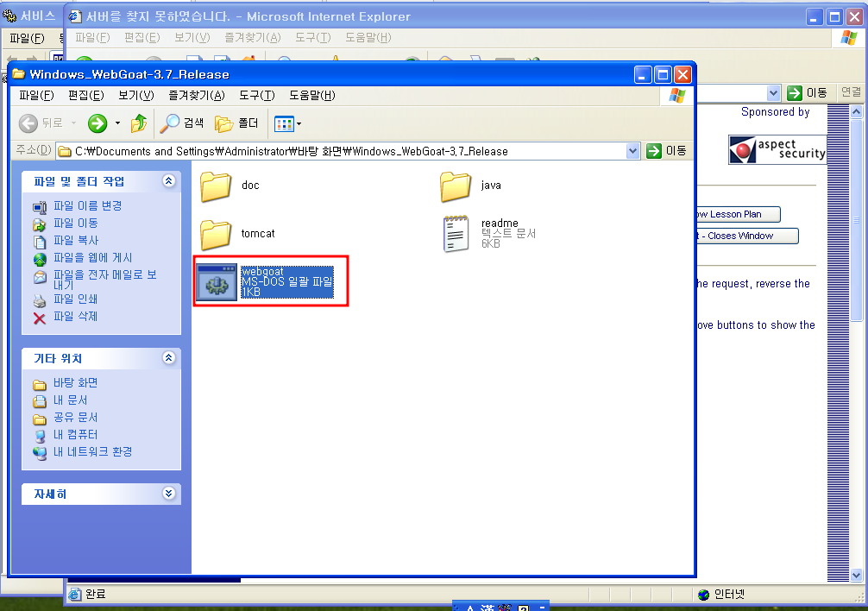
Task: Collapse the 기타 위치 panel
Action: (169, 358)
